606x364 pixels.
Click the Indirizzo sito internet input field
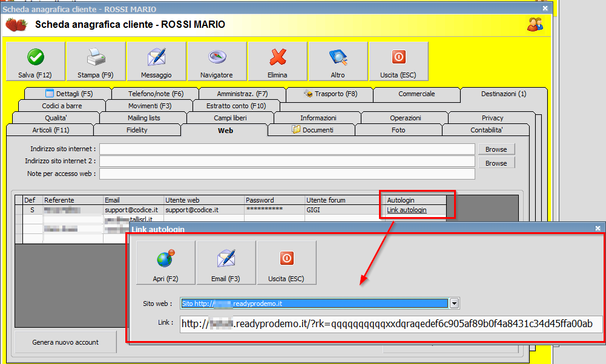pyautogui.click(x=287, y=149)
